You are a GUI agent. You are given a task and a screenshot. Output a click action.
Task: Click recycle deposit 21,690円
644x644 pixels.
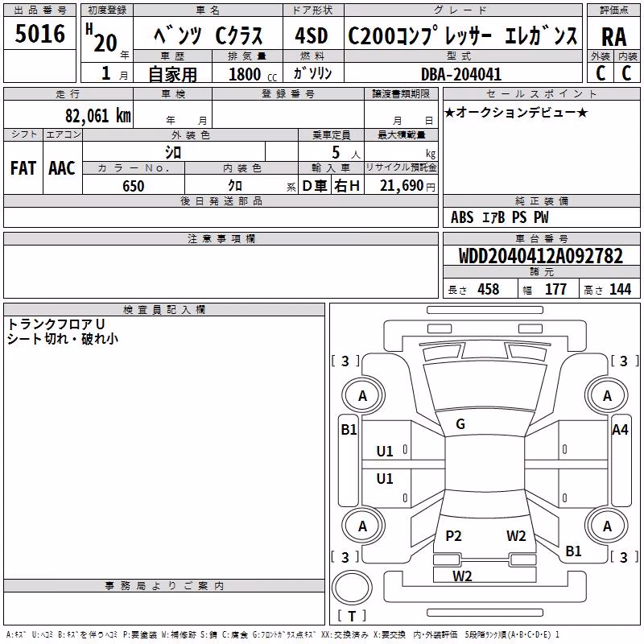click(x=407, y=186)
